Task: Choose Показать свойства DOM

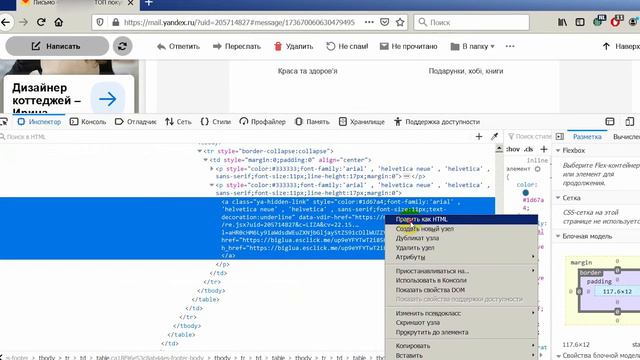Action: pyautogui.click(x=461, y=290)
